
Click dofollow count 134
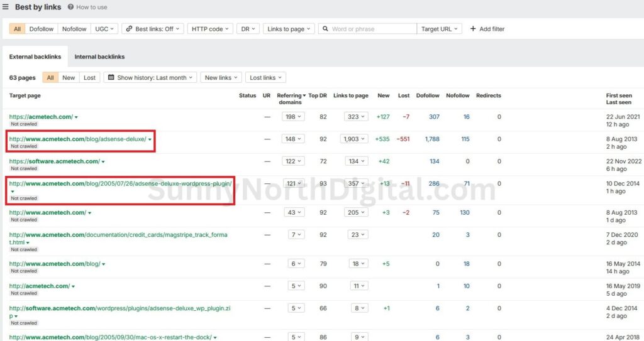[434, 161]
